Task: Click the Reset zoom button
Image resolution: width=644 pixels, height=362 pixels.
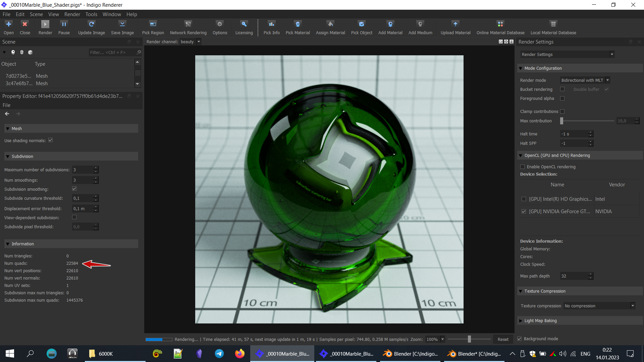Action: point(503,339)
